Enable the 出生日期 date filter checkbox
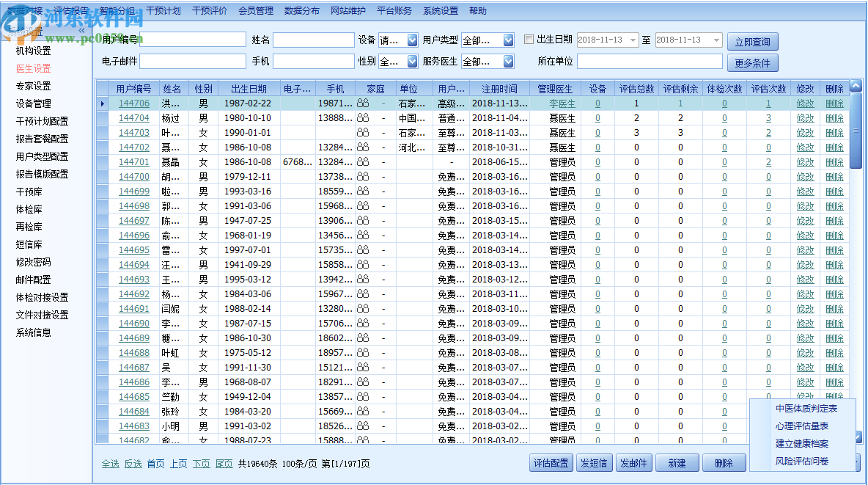The image size is (868, 485). click(x=529, y=40)
